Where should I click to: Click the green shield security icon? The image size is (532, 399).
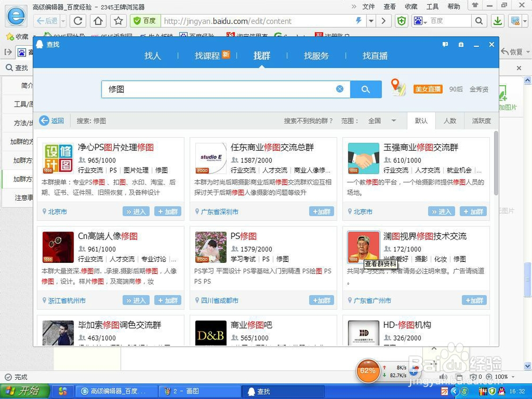coord(402,21)
